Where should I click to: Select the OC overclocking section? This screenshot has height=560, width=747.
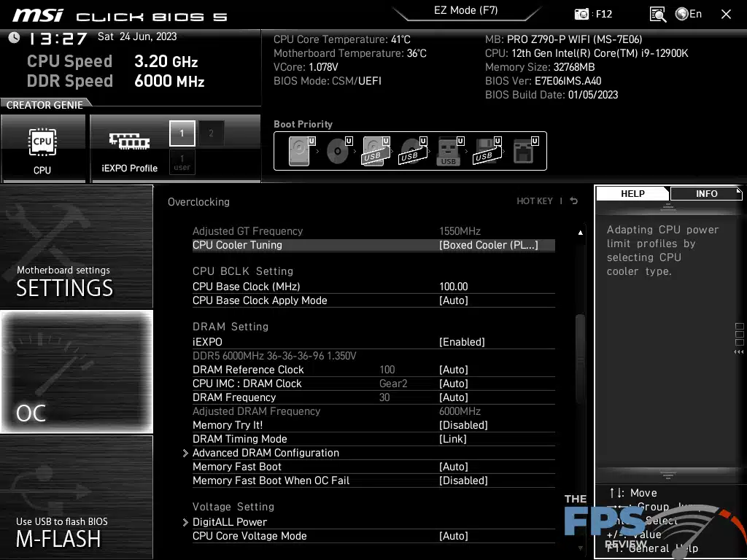point(76,372)
